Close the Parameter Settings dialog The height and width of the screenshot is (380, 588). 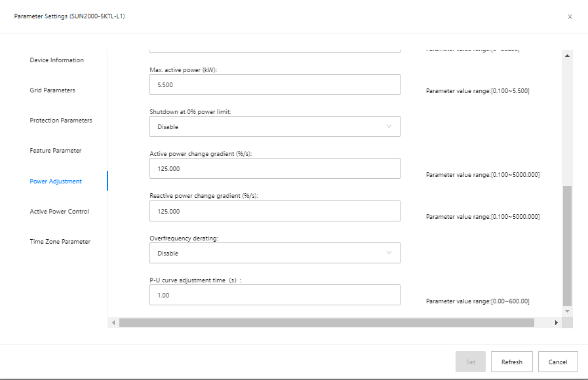tap(570, 16)
